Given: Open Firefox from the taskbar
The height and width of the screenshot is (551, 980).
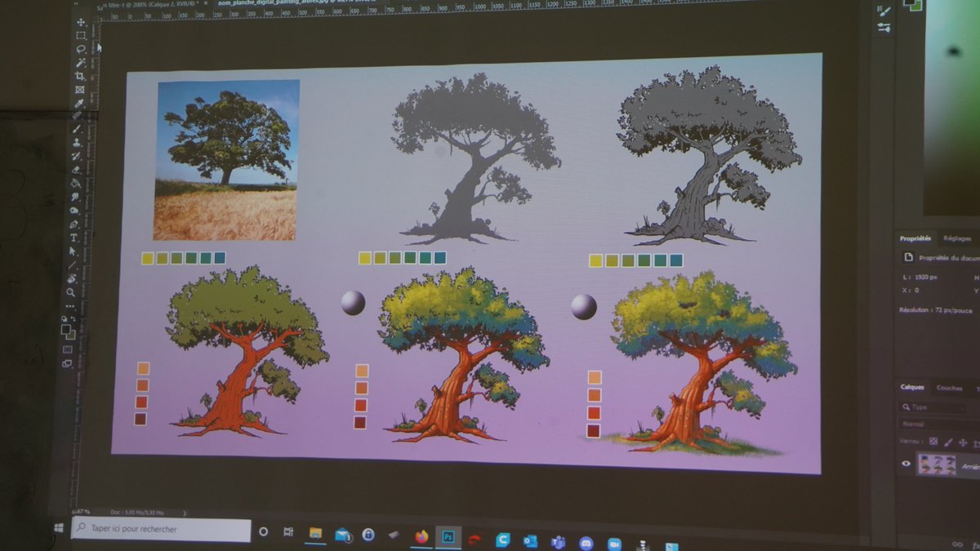Looking at the screenshot, I should pyautogui.click(x=421, y=537).
